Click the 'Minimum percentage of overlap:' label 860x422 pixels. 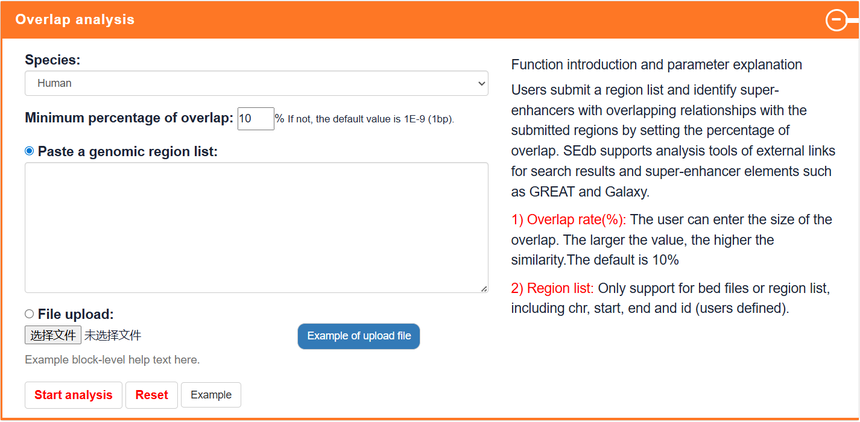pos(129,118)
